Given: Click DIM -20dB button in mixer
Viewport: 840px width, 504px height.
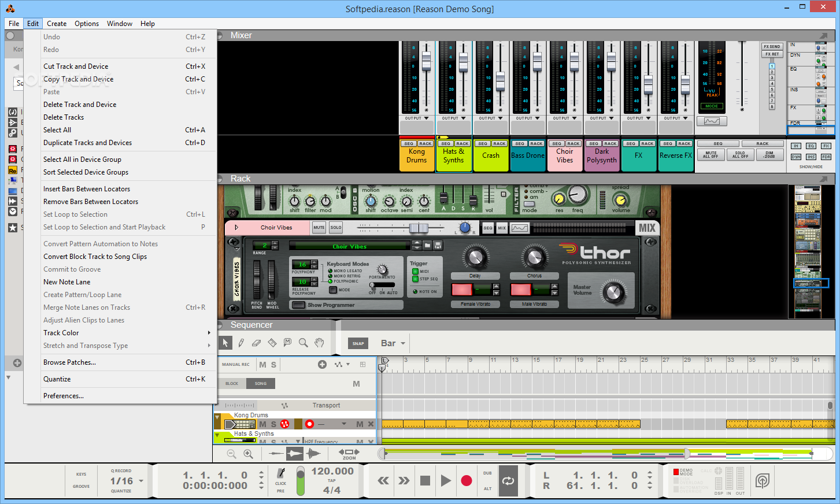Looking at the screenshot, I should [x=769, y=155].
